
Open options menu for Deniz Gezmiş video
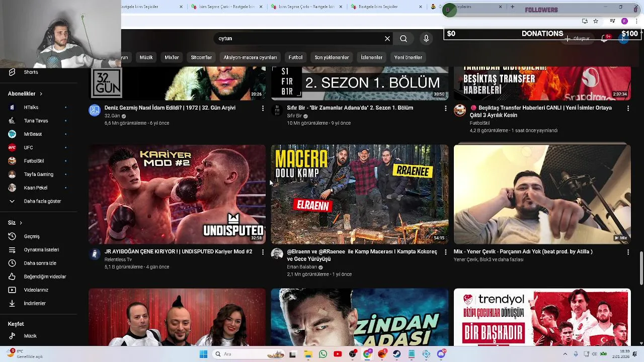[263, 108]
